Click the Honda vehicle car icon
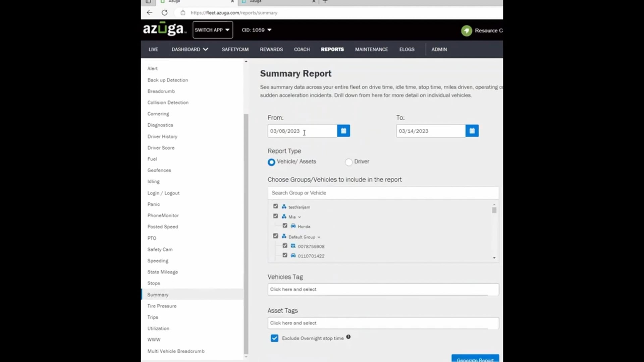644x362 pixels. [293, 226]
